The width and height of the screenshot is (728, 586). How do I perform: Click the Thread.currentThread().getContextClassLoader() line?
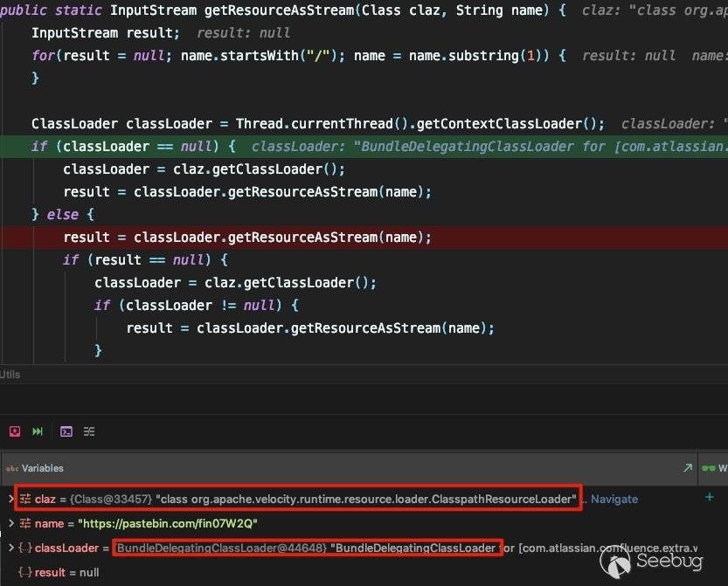[x=318, y=124]
